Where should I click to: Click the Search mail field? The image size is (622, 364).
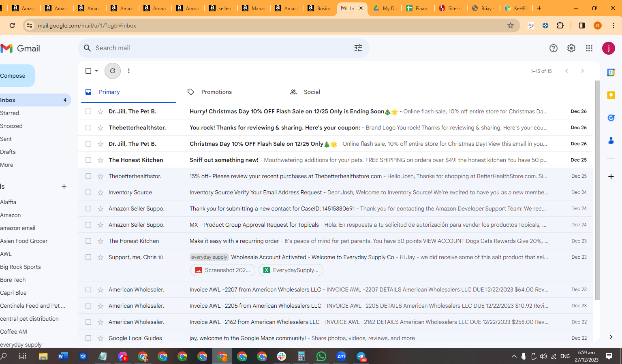(223, 48)
